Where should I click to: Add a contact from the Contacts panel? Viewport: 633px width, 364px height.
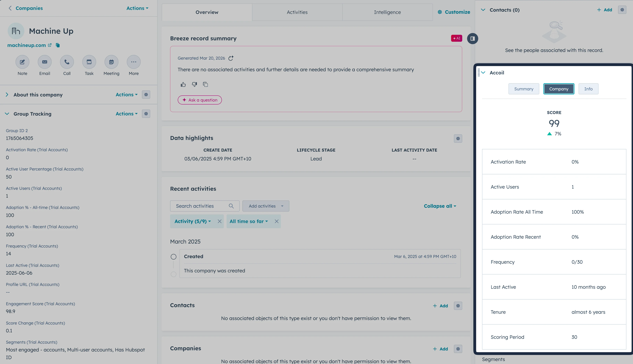tap(604, 10)
